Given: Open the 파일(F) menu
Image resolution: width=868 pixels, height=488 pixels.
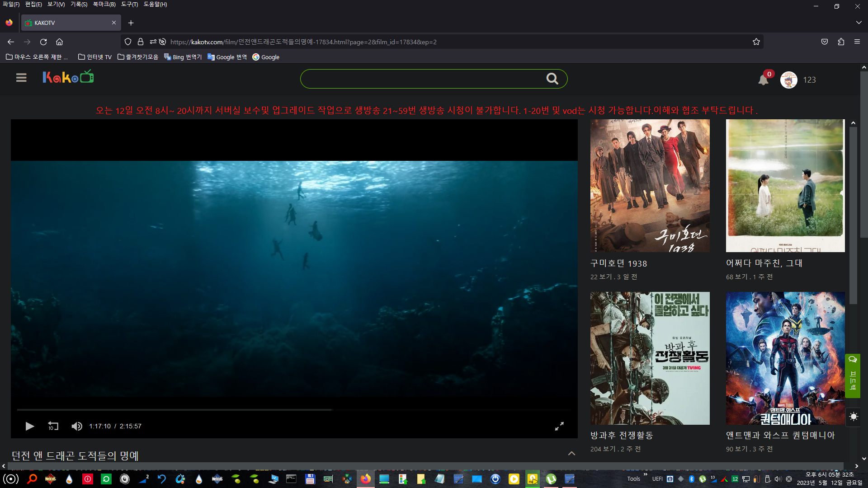Looking at the screenshot, I should 11,4.
